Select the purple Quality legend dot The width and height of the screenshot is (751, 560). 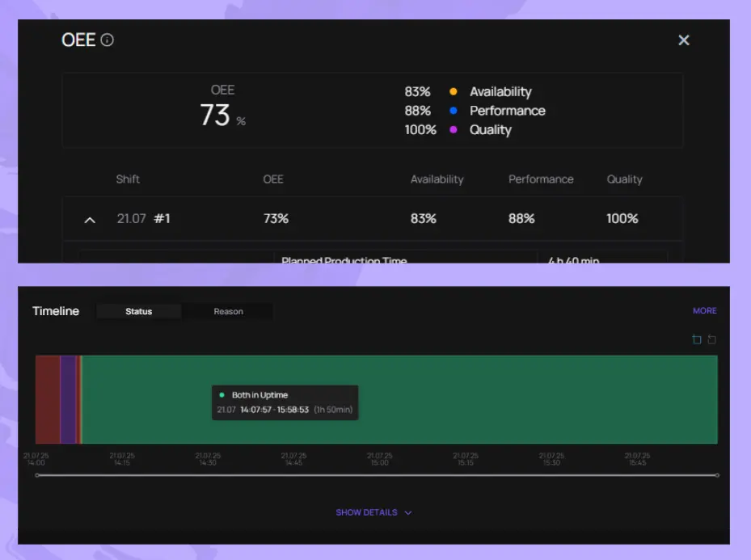[x=453, y=130]
